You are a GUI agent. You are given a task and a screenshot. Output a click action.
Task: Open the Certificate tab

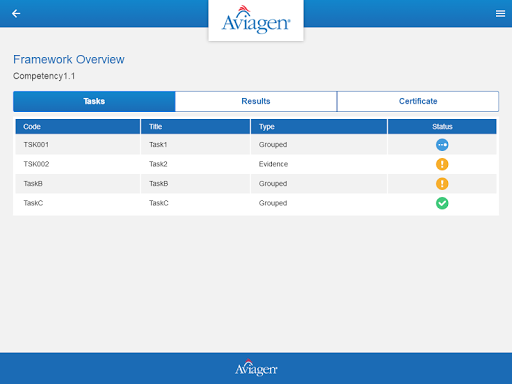[418, 101]
